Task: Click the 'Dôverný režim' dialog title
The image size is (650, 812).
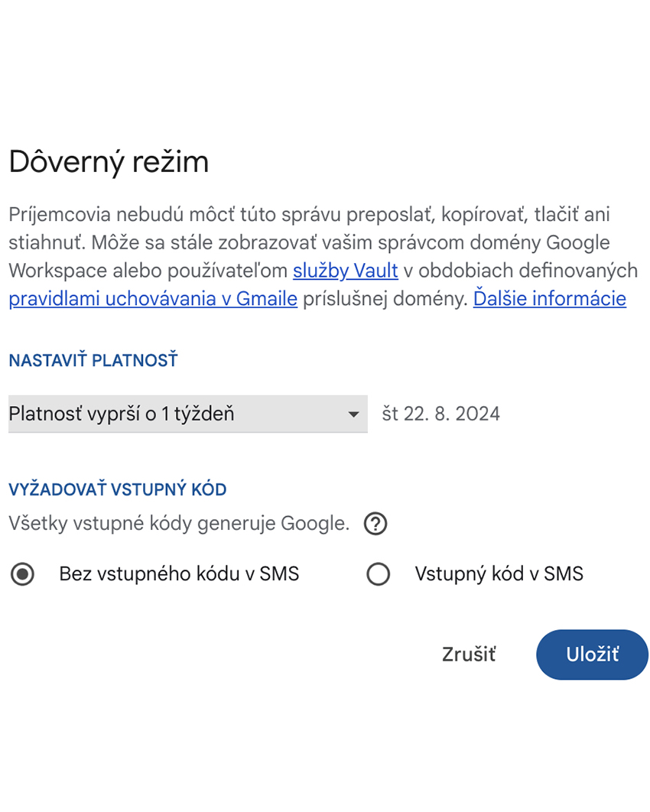Action: point(109,161)
